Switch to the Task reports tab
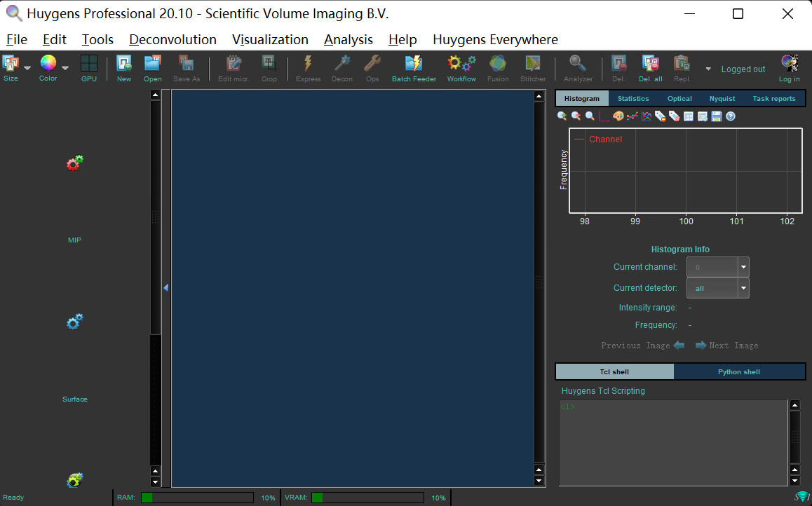The image size is (812, 506). click(774, 98)
